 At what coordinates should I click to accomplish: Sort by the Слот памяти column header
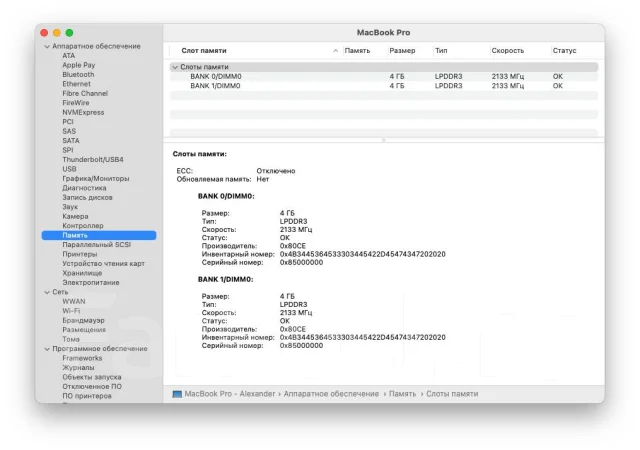[204, 51]
